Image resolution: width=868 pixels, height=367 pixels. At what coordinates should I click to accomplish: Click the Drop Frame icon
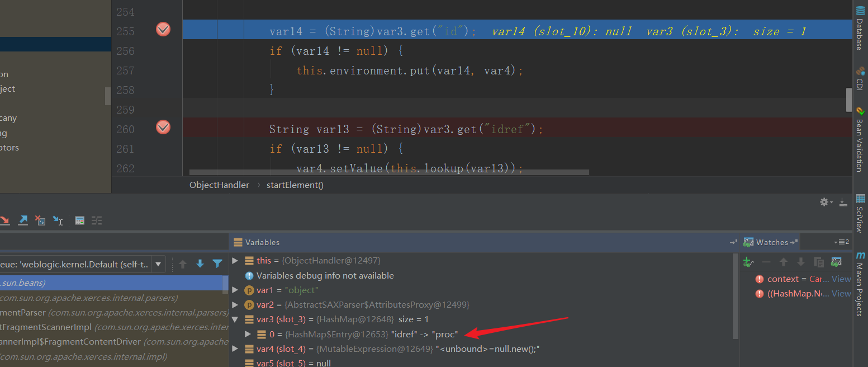(x=40, y=220)
